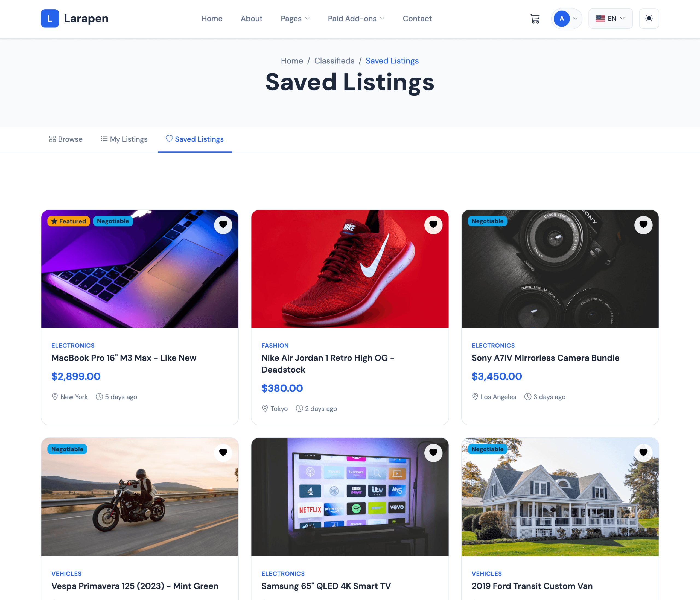Click the Larapen logo icon
The height and width of the screenshot is (600, 700).
click(x=50, y=18)
